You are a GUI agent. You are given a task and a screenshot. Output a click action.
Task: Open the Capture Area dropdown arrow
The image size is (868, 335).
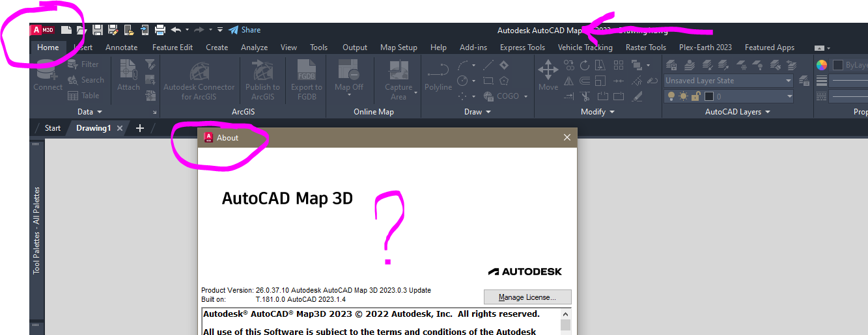415,92
